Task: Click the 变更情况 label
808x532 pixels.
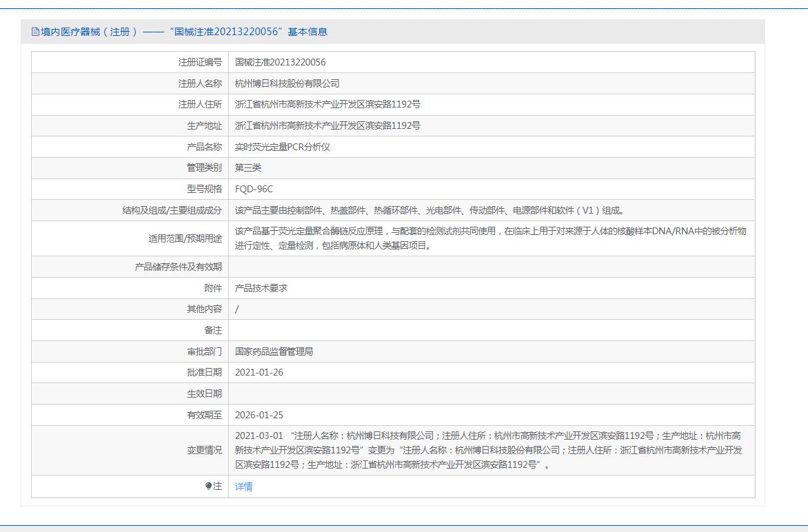Action: (205, 450)
